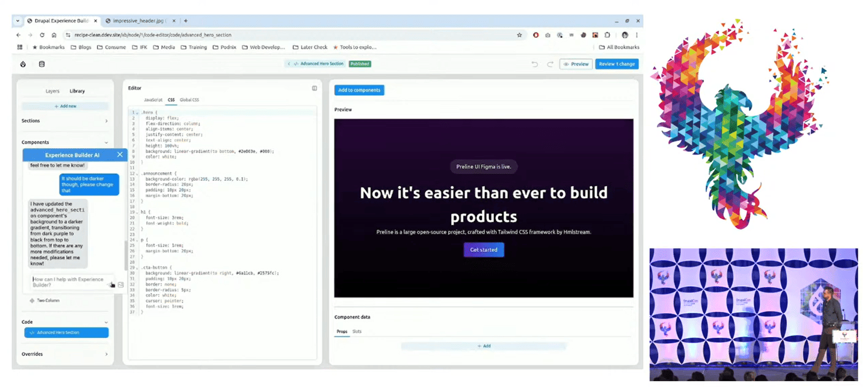
Task: Click the undo arrow icon
Action: (x=534, y=64)
